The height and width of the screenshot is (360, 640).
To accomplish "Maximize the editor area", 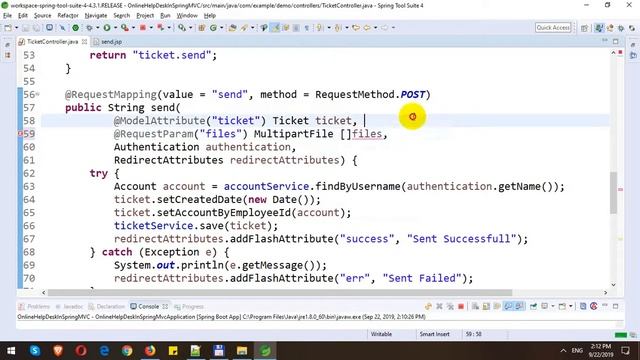I will point(616,41).
